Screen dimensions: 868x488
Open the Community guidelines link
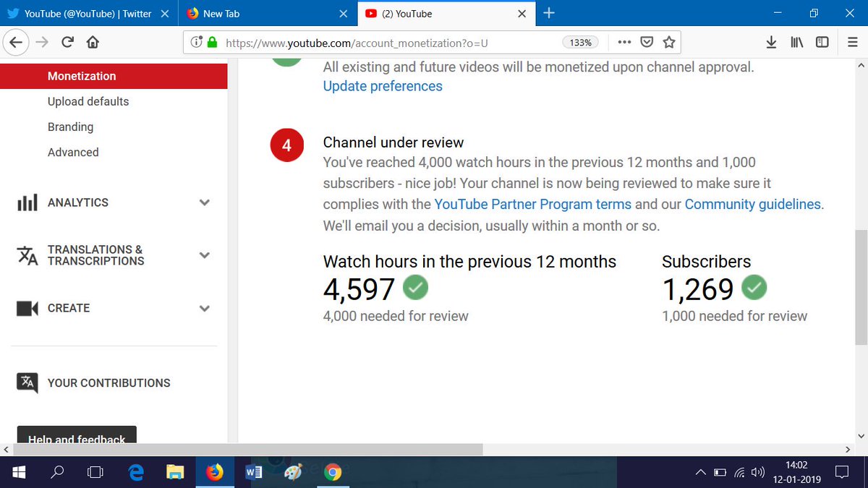pos(753,205)
